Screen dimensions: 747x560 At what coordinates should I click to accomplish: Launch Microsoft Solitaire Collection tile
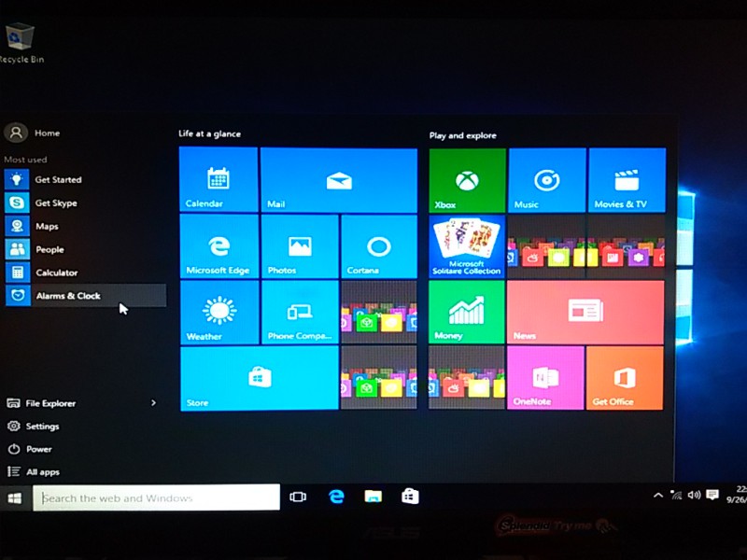coord(467,246)
